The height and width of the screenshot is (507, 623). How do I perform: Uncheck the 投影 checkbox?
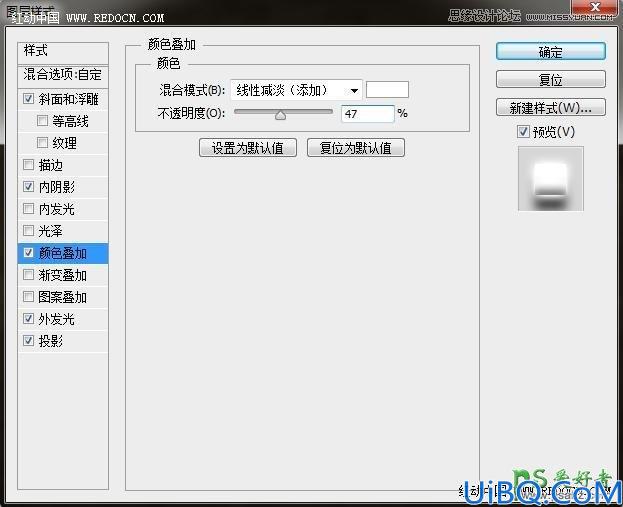click(28, 341)
